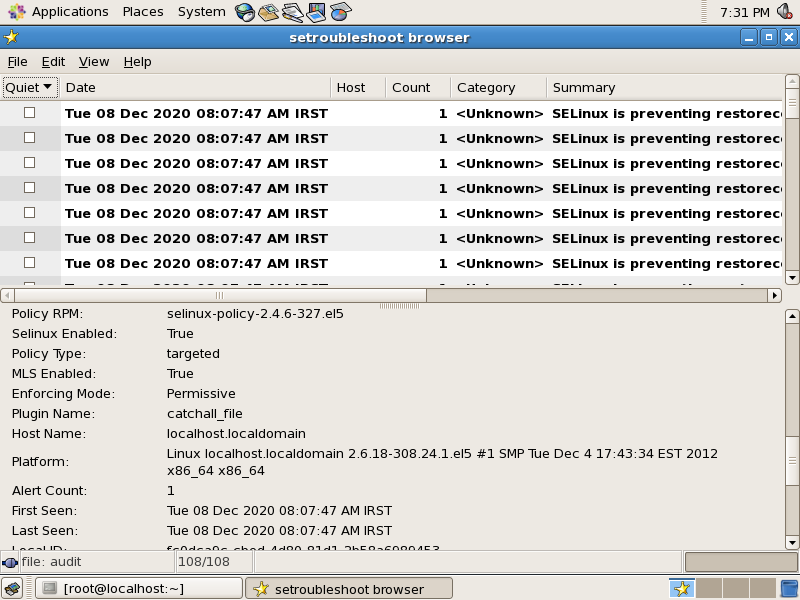Open the Applications menu logo icon
The height and width of the screenshot is (600, 800).
click(16, 11)
